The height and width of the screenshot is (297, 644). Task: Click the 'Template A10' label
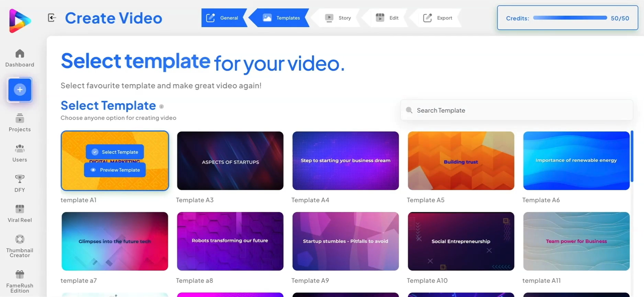click(x=427, y=281)
